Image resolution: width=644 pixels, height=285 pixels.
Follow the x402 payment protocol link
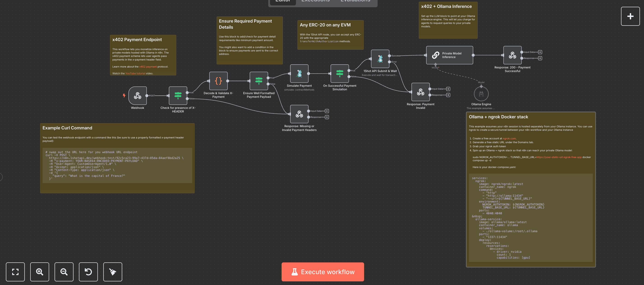[x=148, y=67]
